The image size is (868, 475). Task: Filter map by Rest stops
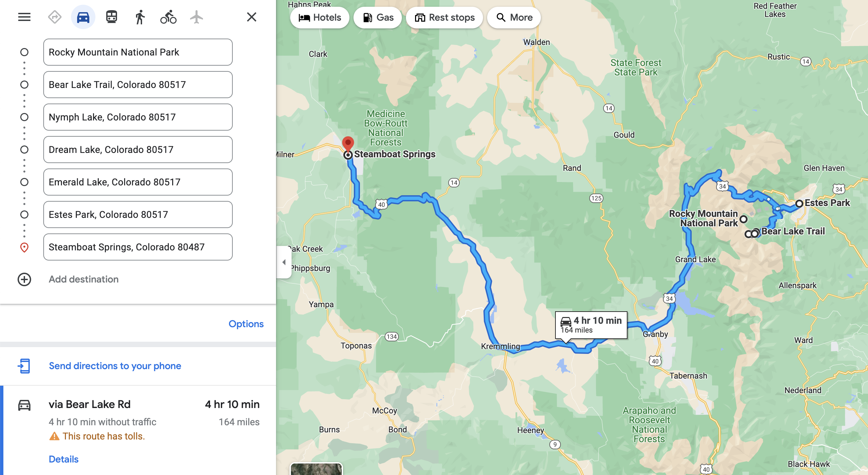pos(444,18)
